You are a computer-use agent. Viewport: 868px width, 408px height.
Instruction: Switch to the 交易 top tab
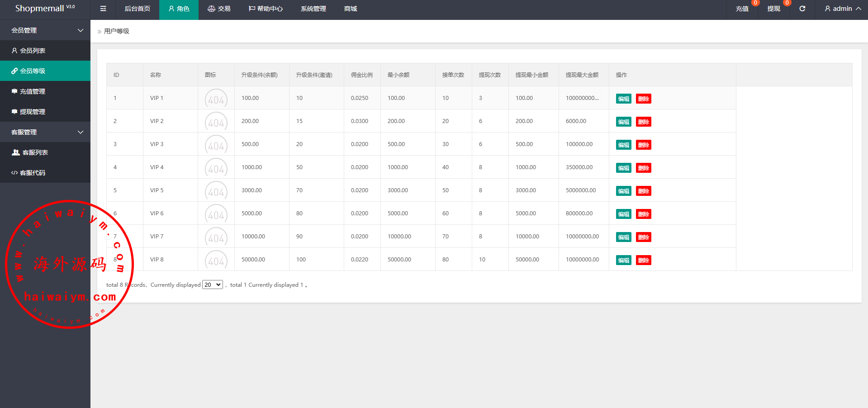click(219, 9)
